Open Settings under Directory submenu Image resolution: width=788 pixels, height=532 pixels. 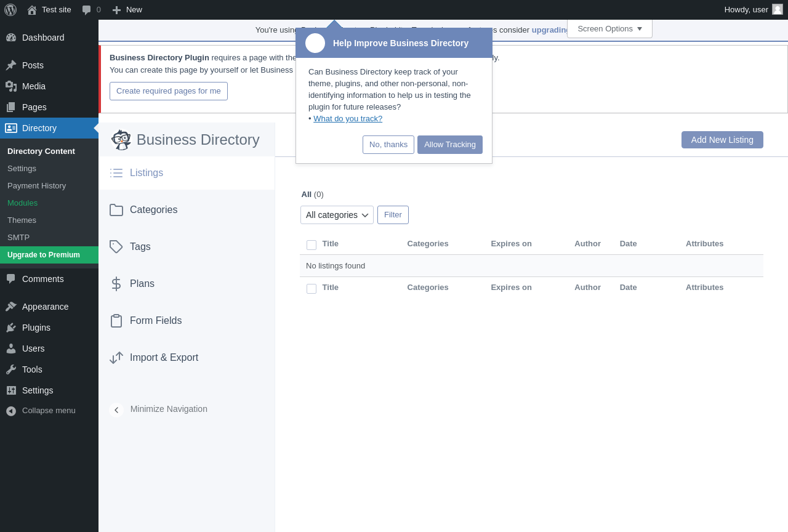click(22, 169)
